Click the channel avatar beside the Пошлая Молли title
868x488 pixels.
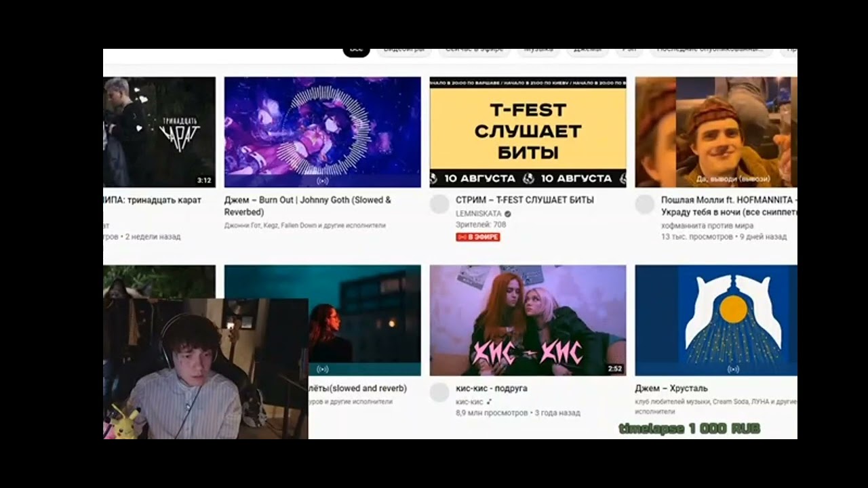click(x=645, y=204)
